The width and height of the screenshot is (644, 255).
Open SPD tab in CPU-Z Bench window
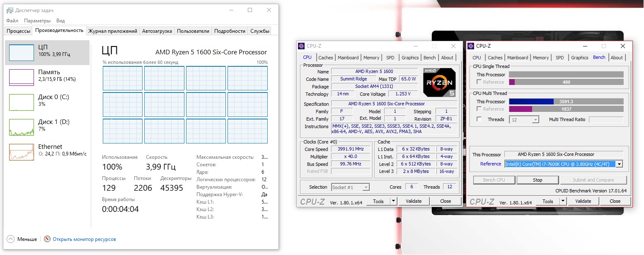[x=560, y=58]
